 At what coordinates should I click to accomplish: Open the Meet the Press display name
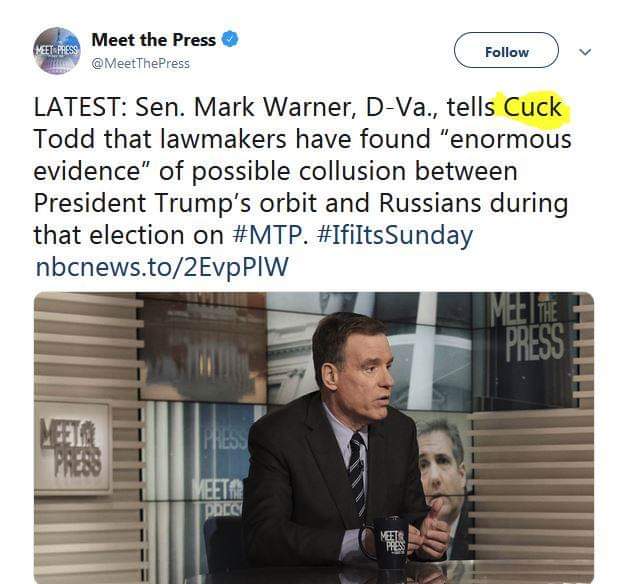(153, 40)
